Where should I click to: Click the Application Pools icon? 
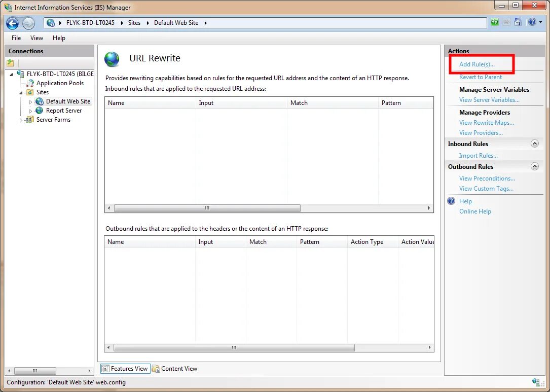pyautogui.click(x=30, y=83)
